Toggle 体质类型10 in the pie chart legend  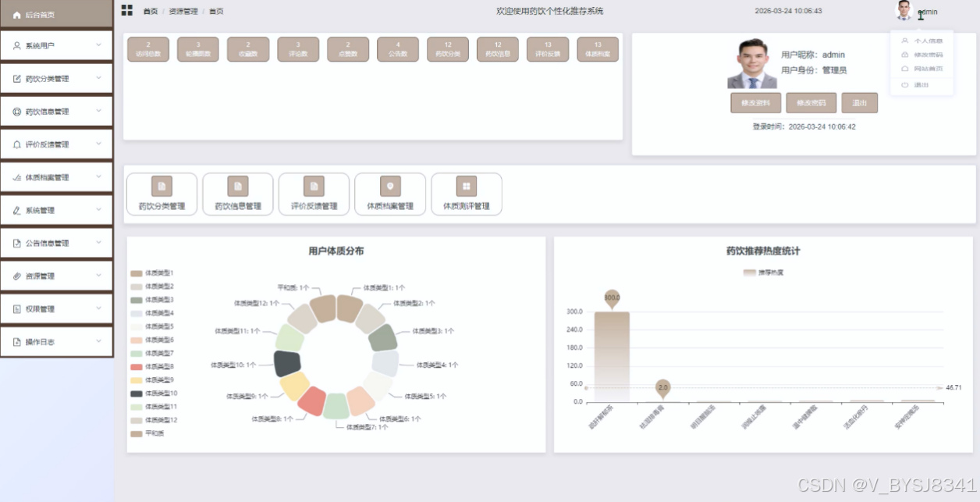(154, 393)
